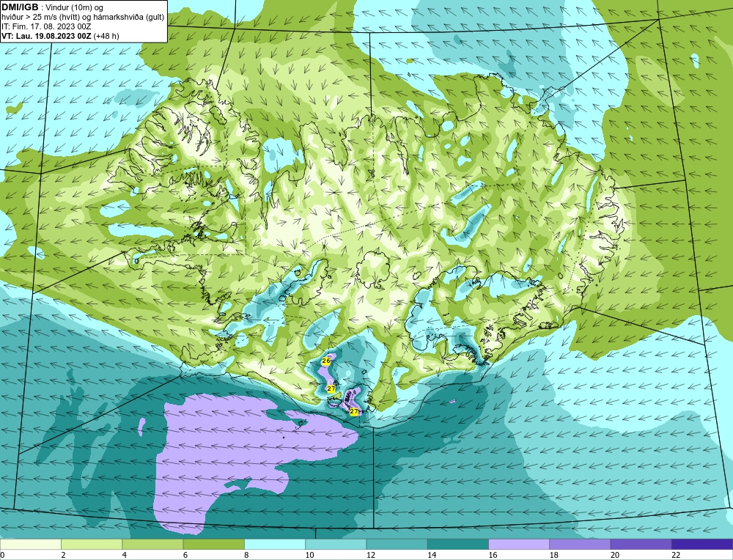Click the legend scale number 22

[676, 555]
